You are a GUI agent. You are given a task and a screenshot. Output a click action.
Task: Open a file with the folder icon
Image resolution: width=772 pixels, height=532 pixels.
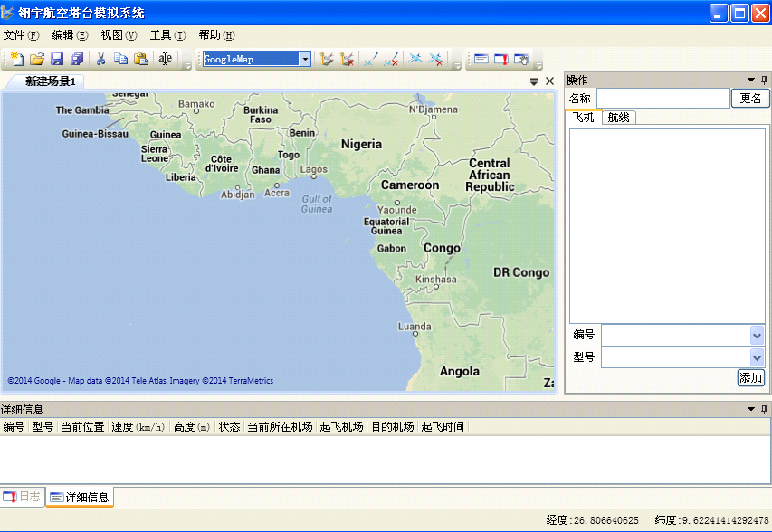click(x=37, y=59)
